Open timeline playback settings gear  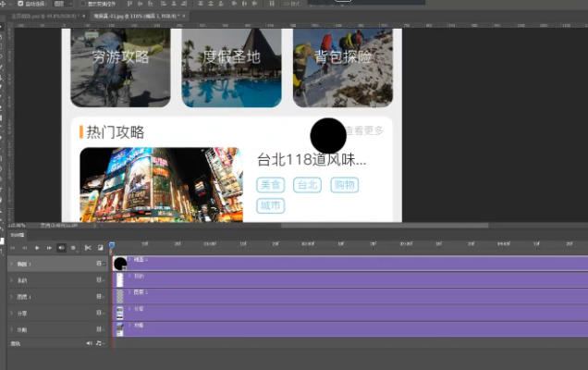tap(73, 248)
